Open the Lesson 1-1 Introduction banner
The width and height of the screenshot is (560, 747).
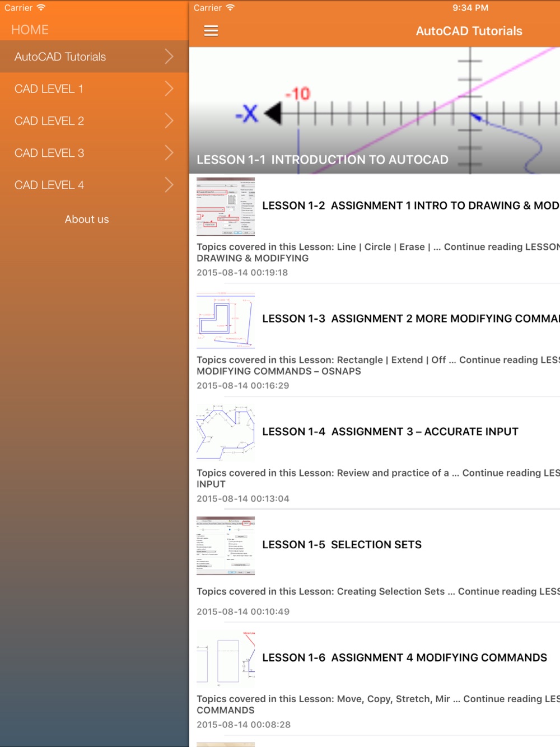pyautogui.click(x=375, y=110)
